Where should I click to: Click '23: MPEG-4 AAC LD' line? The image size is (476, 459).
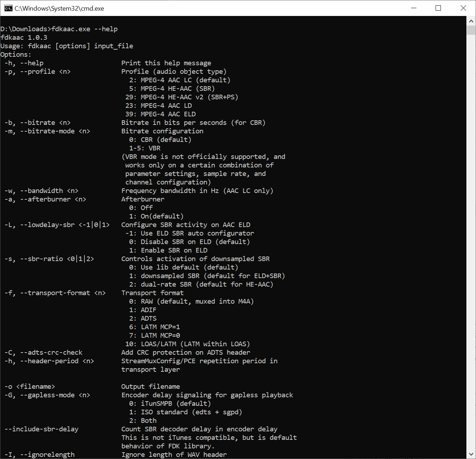coord(159,106)
